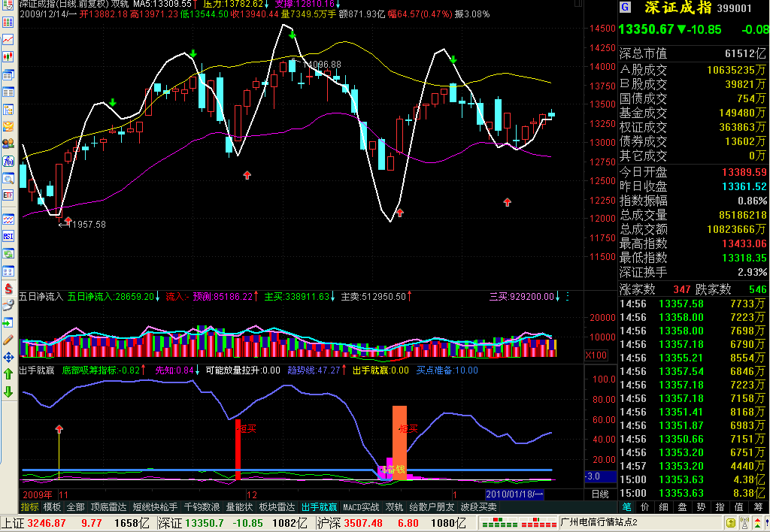
Task: Click the 日线 period button
Action: point(600,494)
